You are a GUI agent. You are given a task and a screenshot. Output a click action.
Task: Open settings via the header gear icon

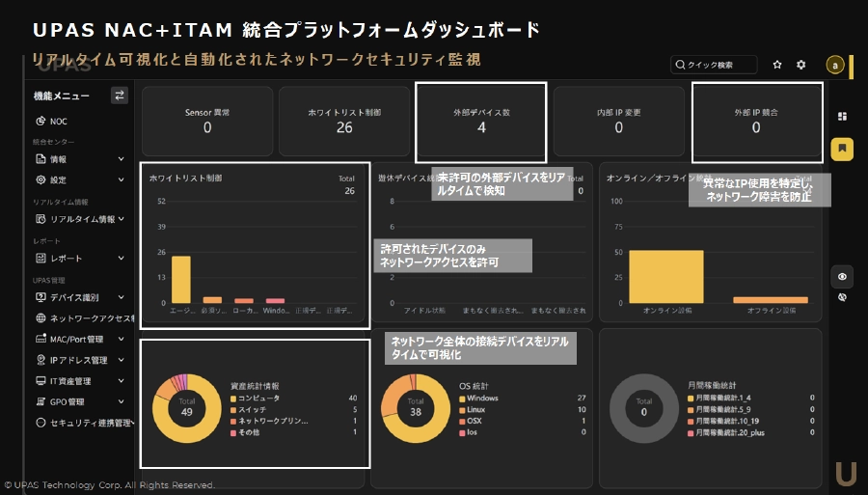pyautogui.click(x=800, y=65)
